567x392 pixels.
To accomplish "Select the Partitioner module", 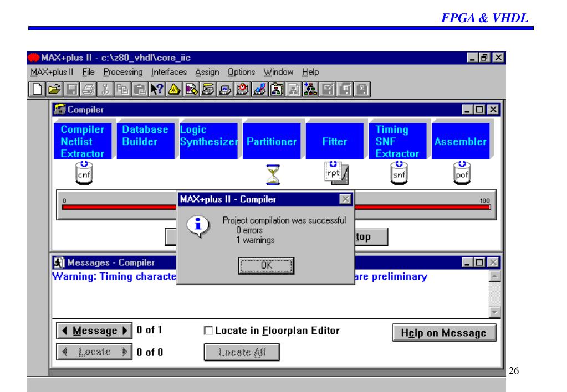I will 272,141.
